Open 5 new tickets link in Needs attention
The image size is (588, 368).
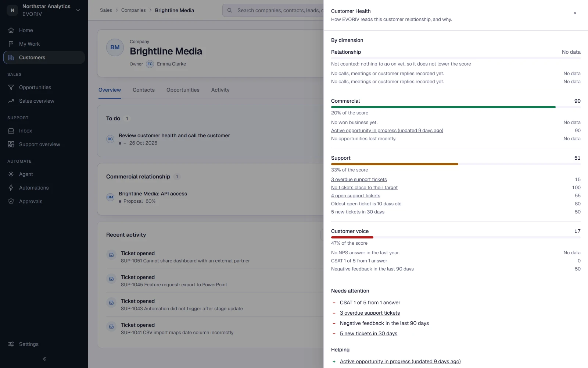[369, 333]
